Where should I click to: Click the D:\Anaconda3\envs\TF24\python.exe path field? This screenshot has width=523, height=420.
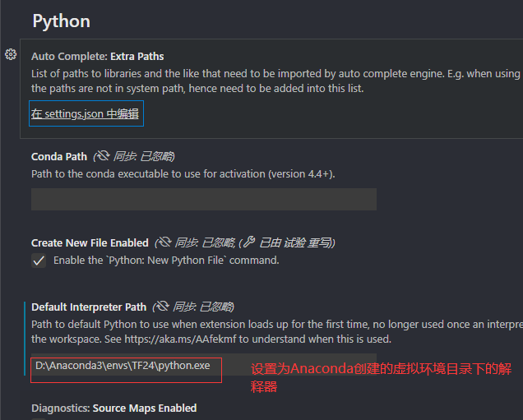click(204, 365)
